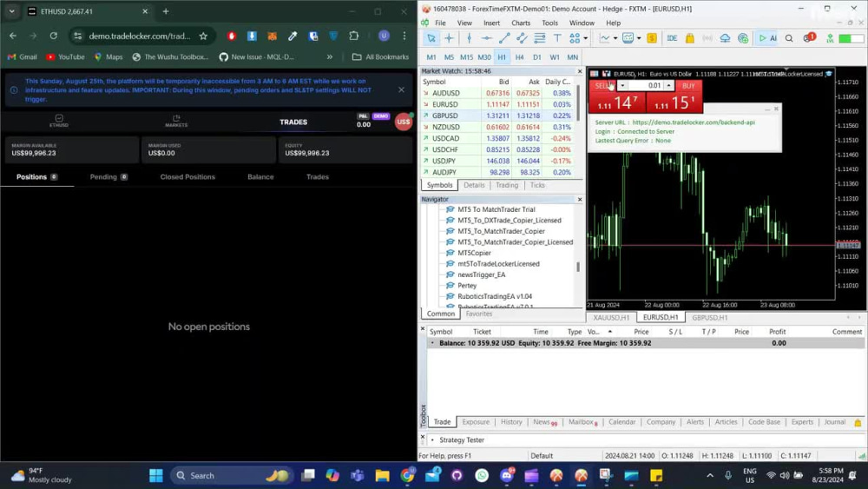Select newsTrigger_EA in Navigator
Viewport: 868px width, 489px height.
tap(481, 274)
